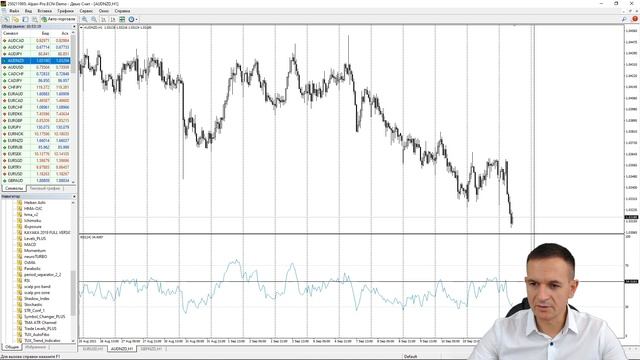This screenshot has height=360, width=640.
Task: Click the Бид column header
Action: coord(45,33)
